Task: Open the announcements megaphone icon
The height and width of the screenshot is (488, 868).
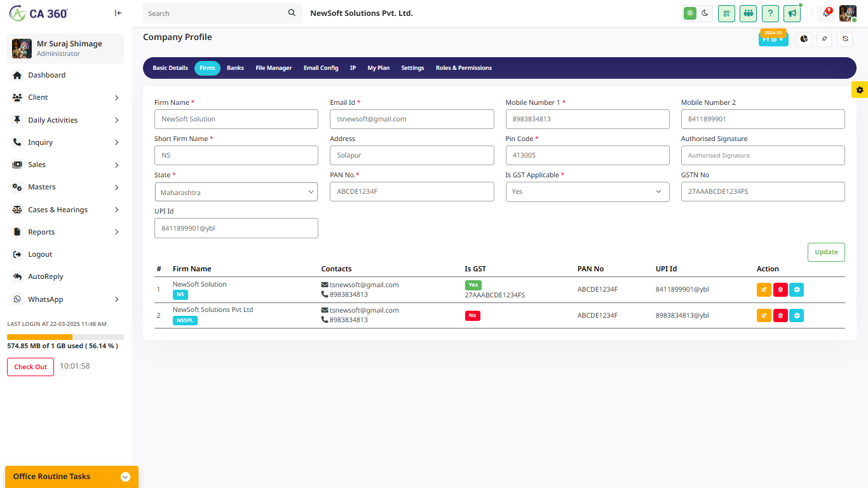Action: 792,13
